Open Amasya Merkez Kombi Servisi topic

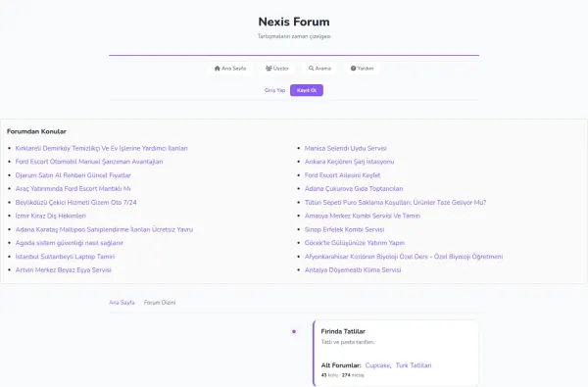click(x=363, y=216)
